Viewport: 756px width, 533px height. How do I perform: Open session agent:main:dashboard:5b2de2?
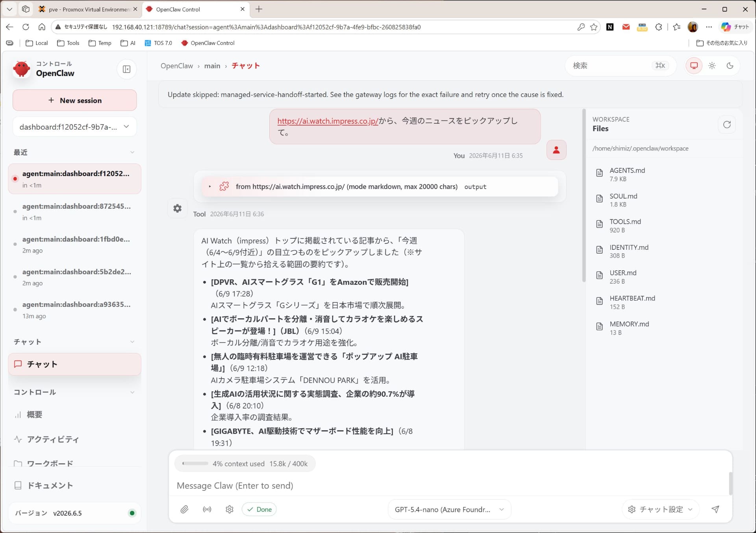[x=74, y=277]
